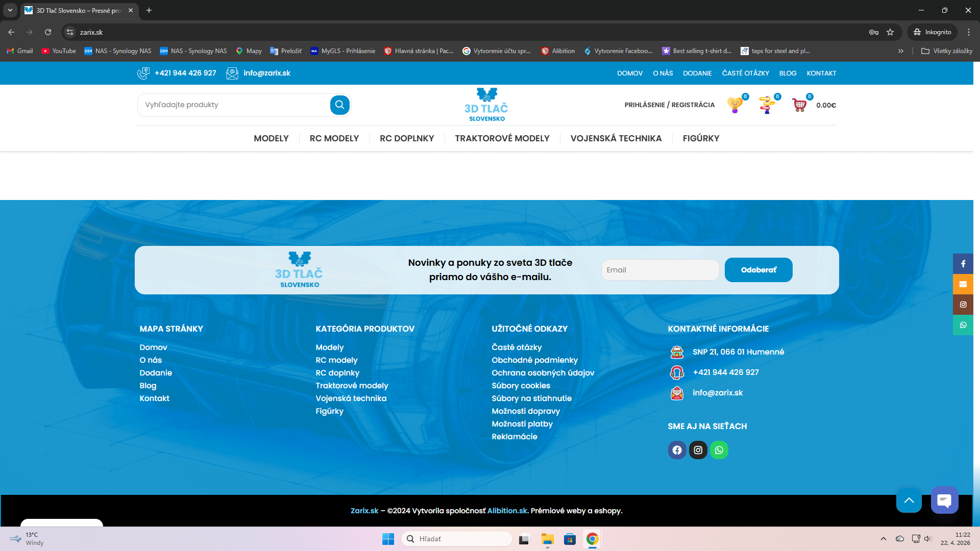The image size is (980, 551).
Task: Open the live chat bubble widget
Action: pos(944,500)
